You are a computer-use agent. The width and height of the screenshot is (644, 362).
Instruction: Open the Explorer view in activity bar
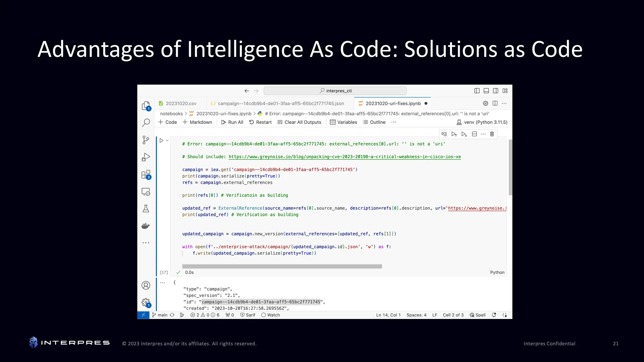coord(146,106)
